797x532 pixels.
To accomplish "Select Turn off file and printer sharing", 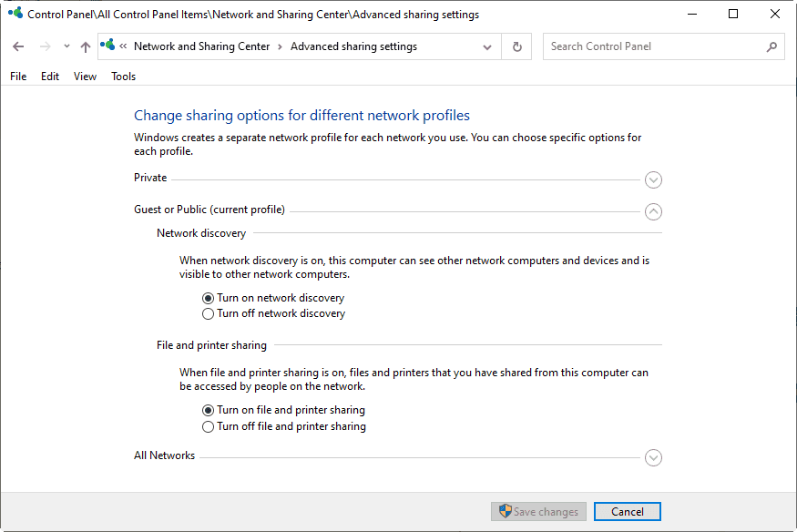I will coord(208,426).
